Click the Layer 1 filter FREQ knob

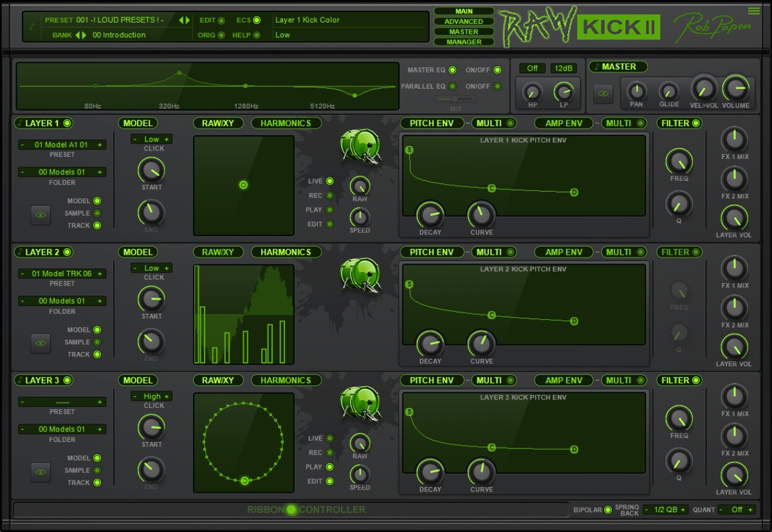(679, 161)
